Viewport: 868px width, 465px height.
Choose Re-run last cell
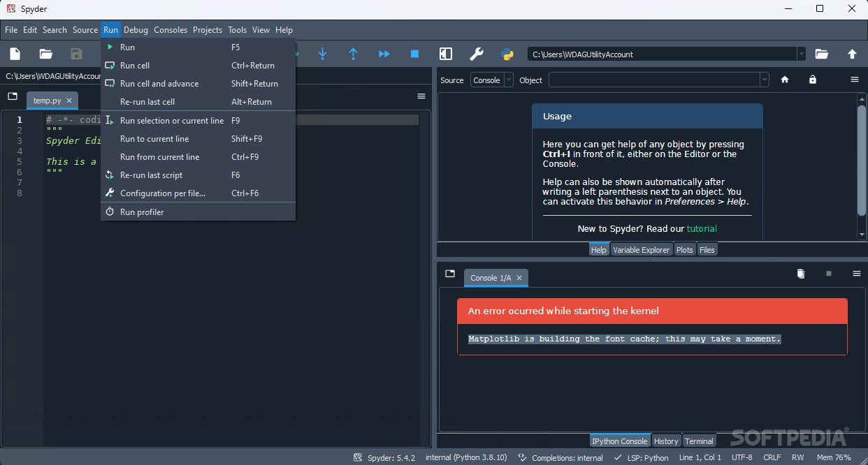point(198,102)
